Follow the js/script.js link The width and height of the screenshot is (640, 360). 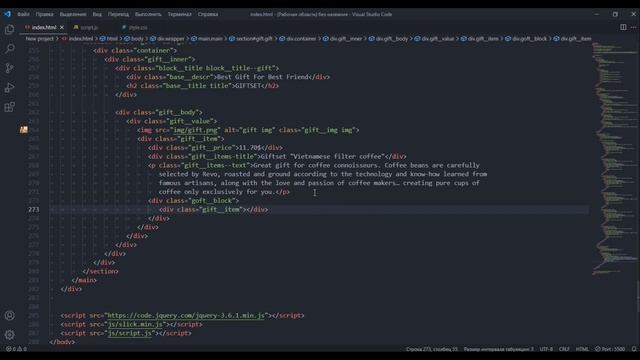pyautogui.click(x=130, y=333)
